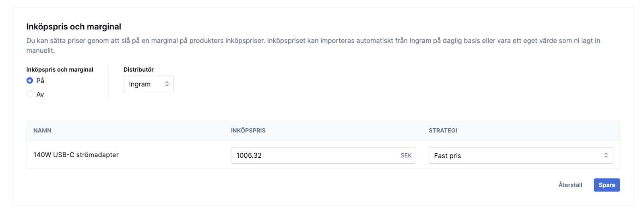Click the Distributör field label
Screen dimensions: 644x214
pyautogui.click(x=138, y=70)
